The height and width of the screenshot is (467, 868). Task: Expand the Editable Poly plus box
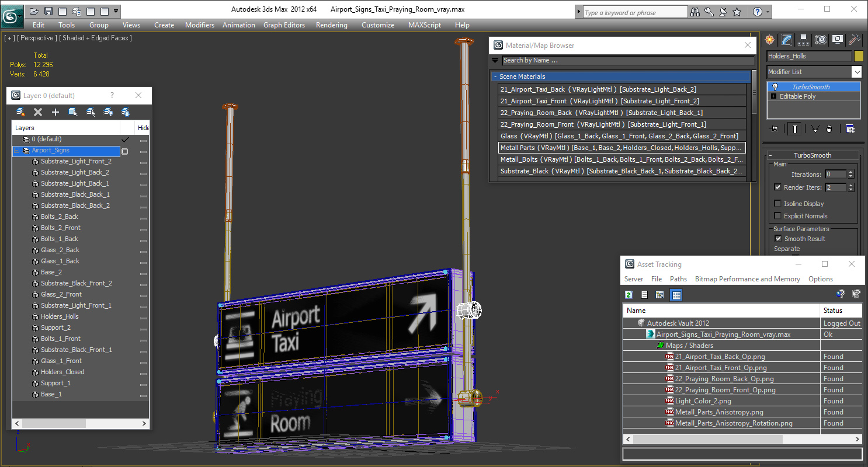coord(774,96)
